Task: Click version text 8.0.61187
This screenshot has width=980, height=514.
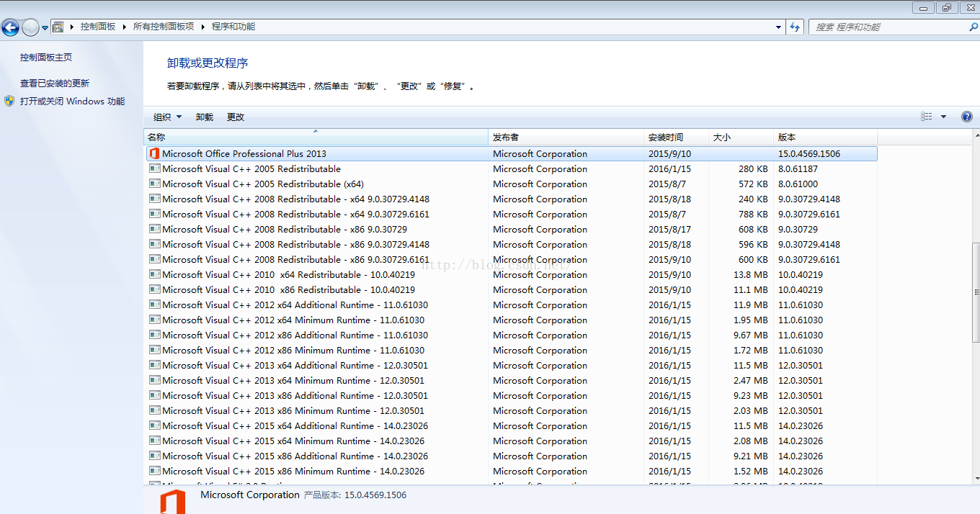Action: (x=798, y=168)
